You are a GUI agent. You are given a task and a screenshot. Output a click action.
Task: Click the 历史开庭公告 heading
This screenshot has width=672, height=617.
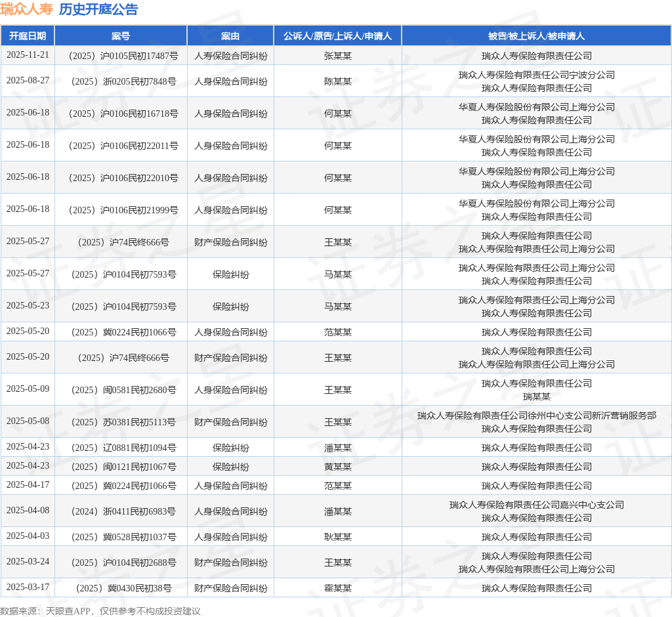point(98,9)
